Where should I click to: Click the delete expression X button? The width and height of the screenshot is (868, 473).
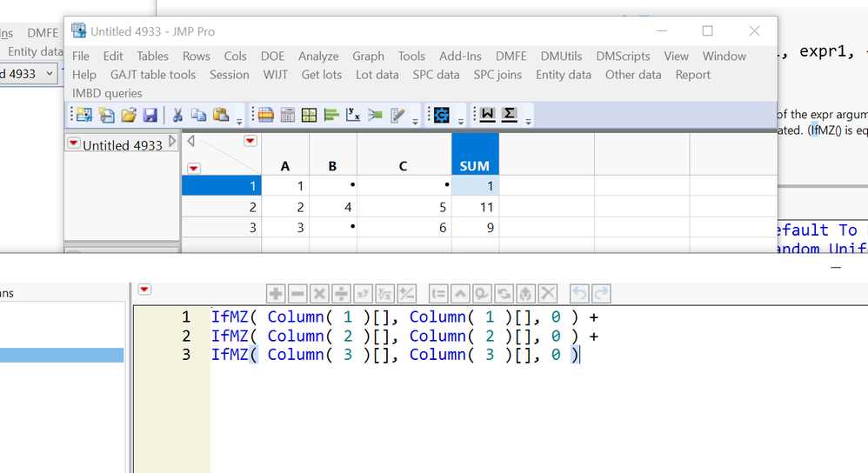click(x=547, y=294)
